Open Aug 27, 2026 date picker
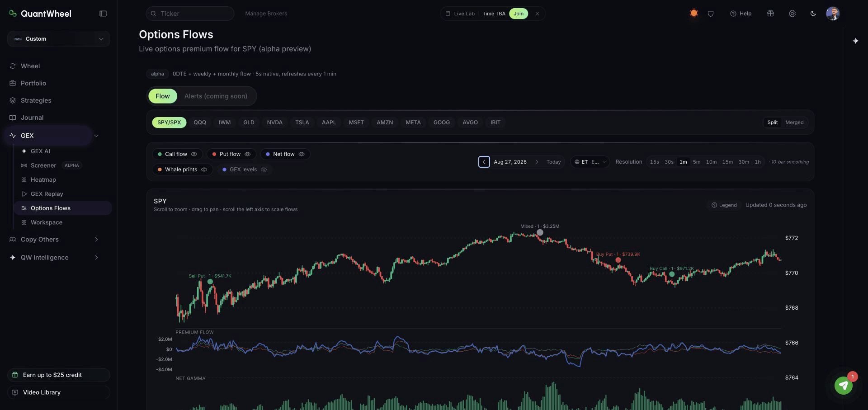The height and width of the screenshot is (410, 868). click(x=510, y=162)
